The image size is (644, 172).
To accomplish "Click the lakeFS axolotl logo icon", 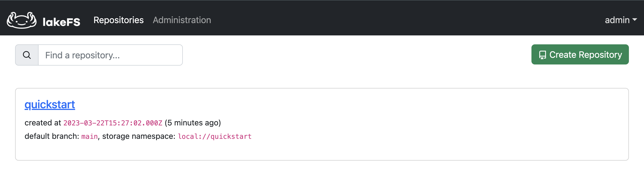I will tap(21, 20).
